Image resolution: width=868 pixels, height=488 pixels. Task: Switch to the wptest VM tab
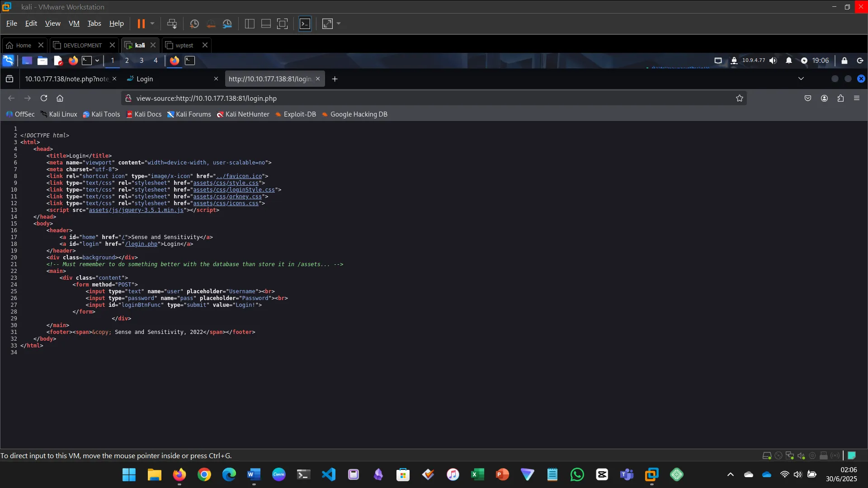tap(184, 45)
